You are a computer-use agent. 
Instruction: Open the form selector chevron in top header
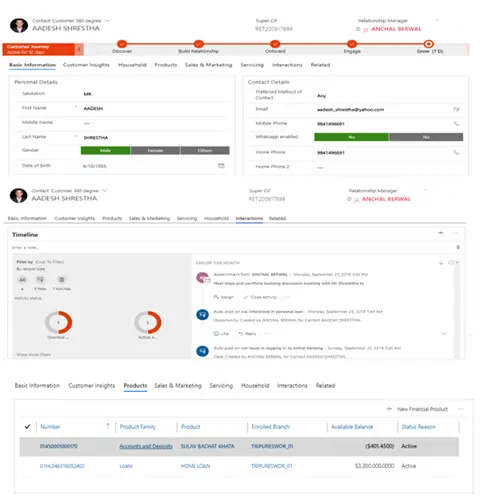coord(107,21)
